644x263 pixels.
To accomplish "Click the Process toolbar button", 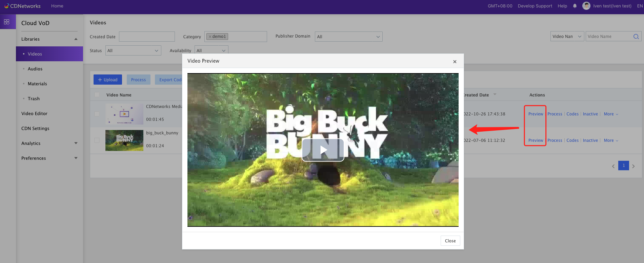I will click(x=139, y=80).
